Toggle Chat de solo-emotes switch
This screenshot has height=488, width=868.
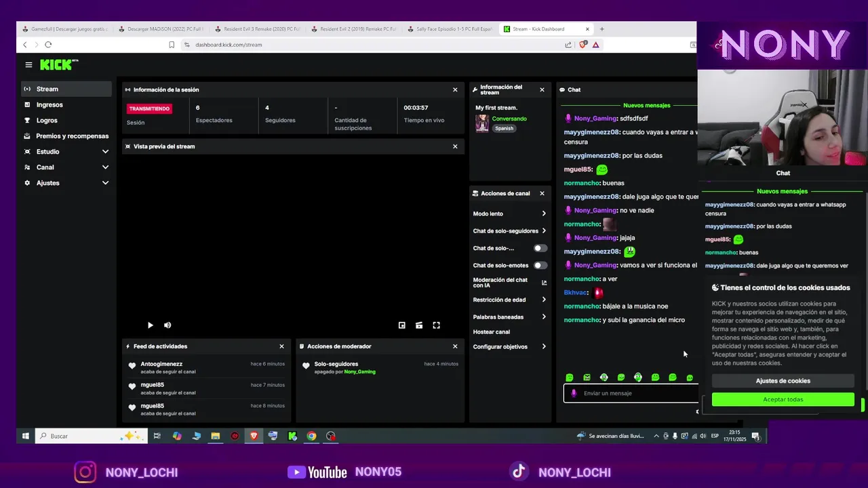click(540, 266)
